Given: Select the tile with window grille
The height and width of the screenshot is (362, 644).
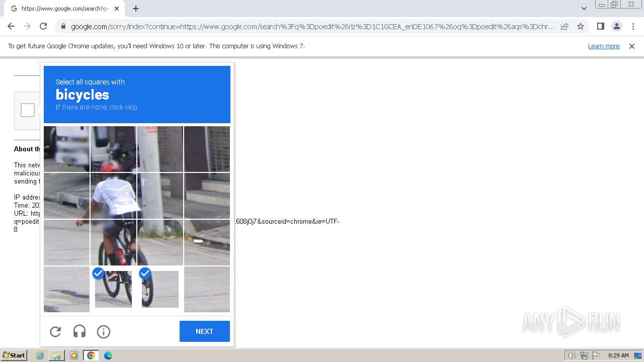Looking at the screenshot, I should pyautogui.click(x=207, y=149).
